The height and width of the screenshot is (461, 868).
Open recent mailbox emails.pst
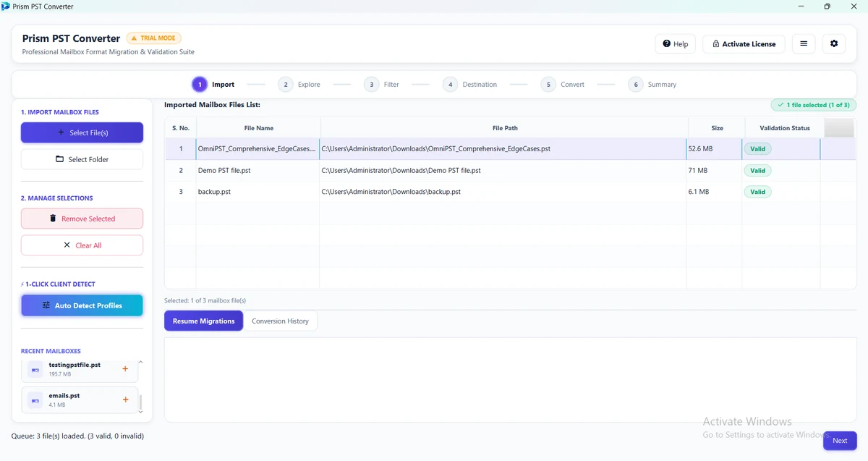(x=80, y=399)
